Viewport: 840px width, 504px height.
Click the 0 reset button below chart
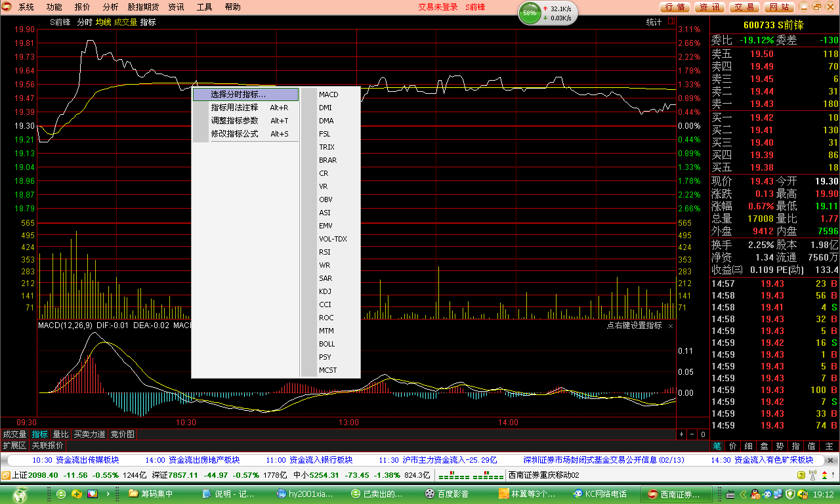pyautogui.click(x=702, y=434)
